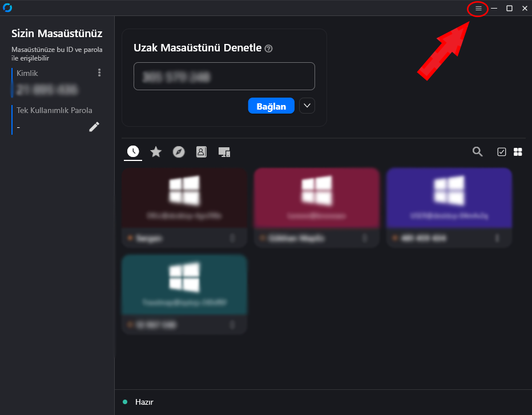This screenshot has height=415, width=532.
Task: Open the accessible devices tab
Action: tap(224, 152)
